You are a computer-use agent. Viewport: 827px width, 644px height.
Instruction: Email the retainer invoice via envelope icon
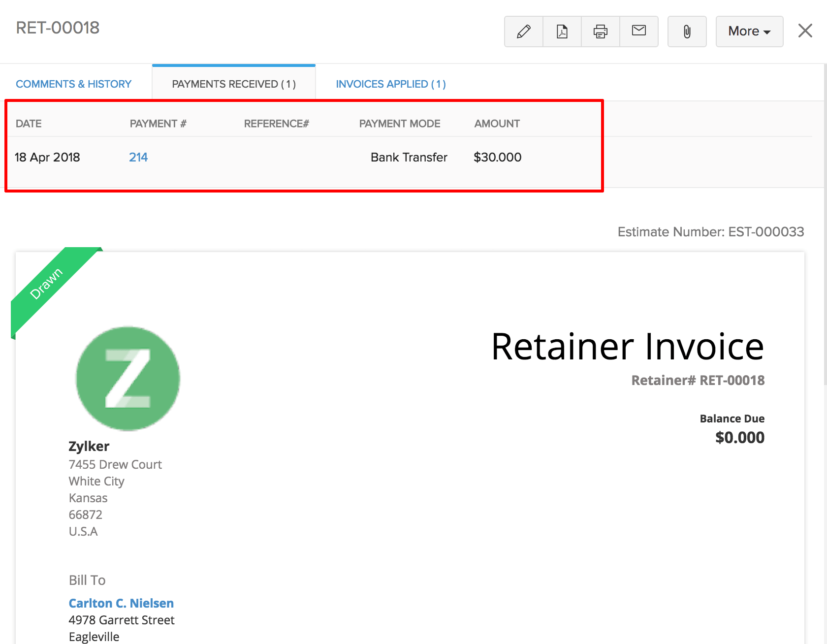point(639,32)
